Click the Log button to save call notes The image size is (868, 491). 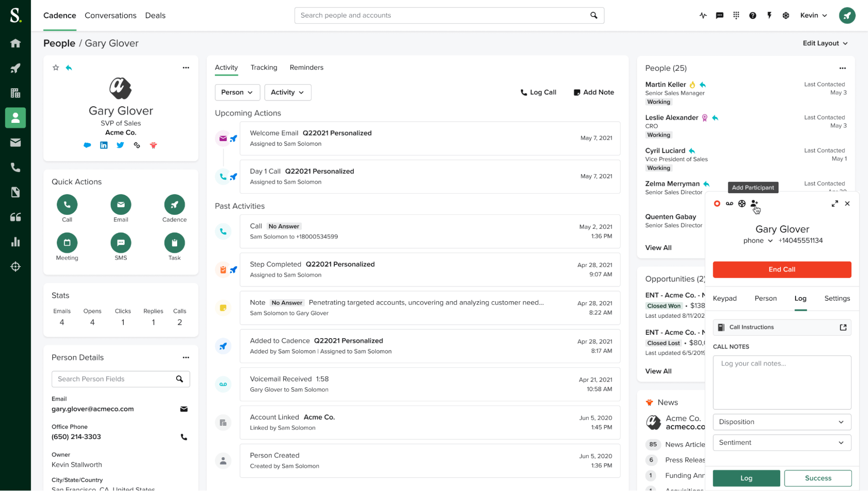point(746,478)
